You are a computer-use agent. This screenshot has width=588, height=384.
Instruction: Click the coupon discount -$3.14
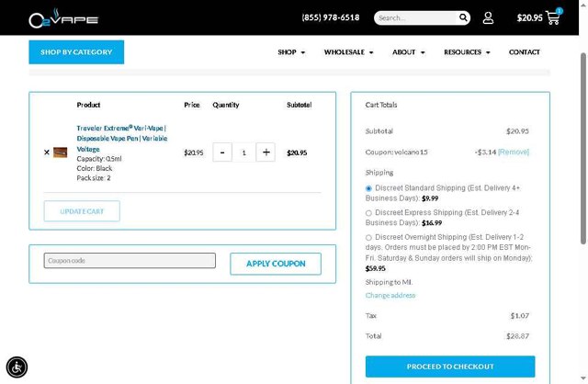click(485, 152)
